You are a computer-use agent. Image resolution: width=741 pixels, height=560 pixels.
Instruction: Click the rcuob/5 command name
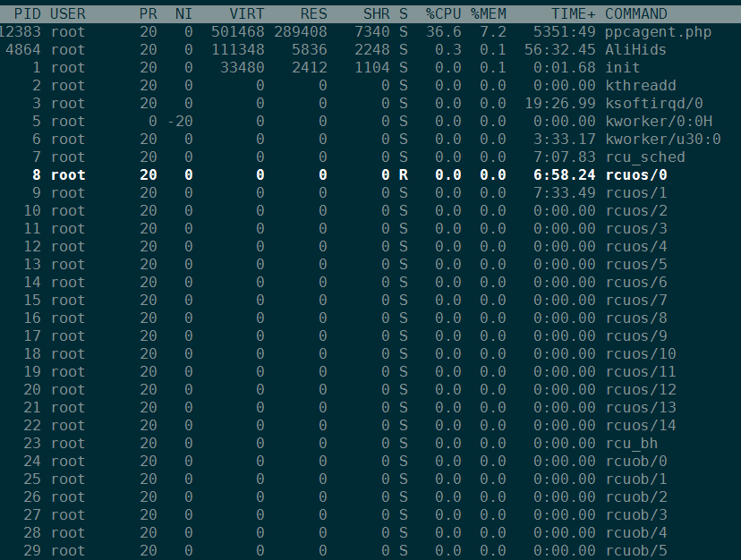[x=636, y=551]
